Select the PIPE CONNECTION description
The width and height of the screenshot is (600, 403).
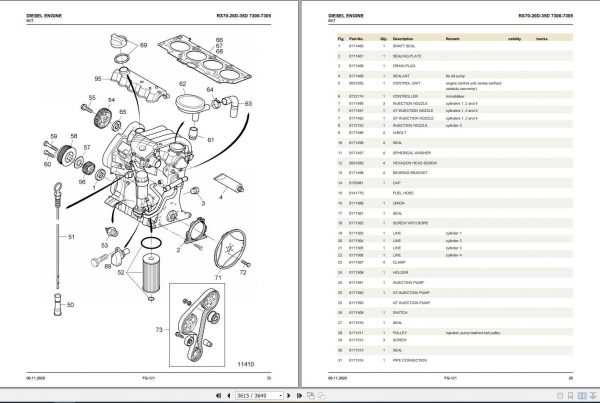(409, 361)
